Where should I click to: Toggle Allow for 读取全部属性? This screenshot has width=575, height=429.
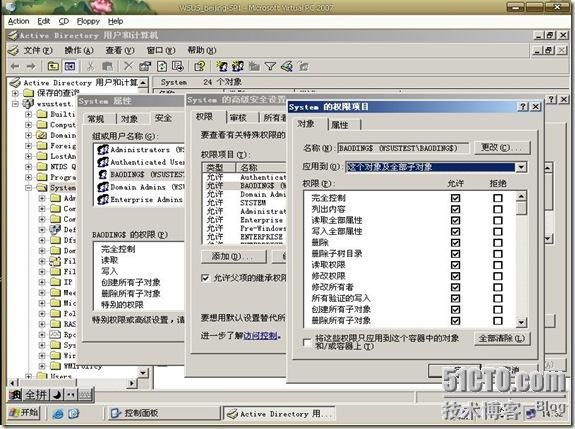pos(455,220)
